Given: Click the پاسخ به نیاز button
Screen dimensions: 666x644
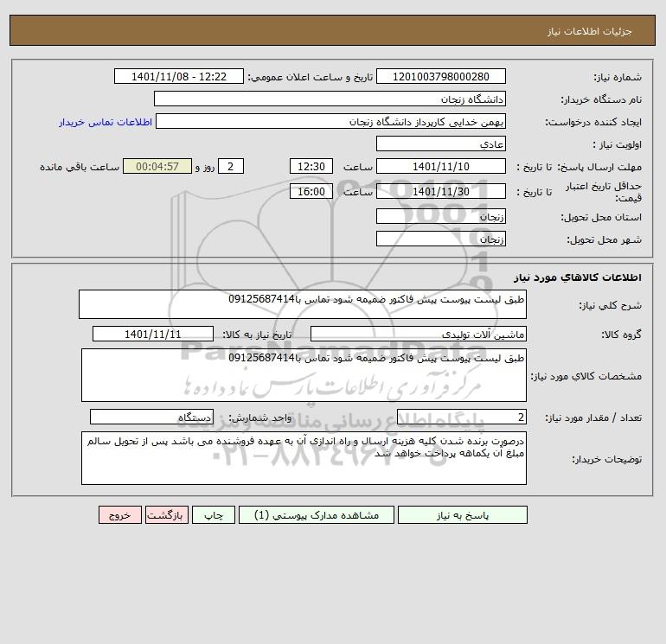Looking at the screenshot, I should (463, 515).
